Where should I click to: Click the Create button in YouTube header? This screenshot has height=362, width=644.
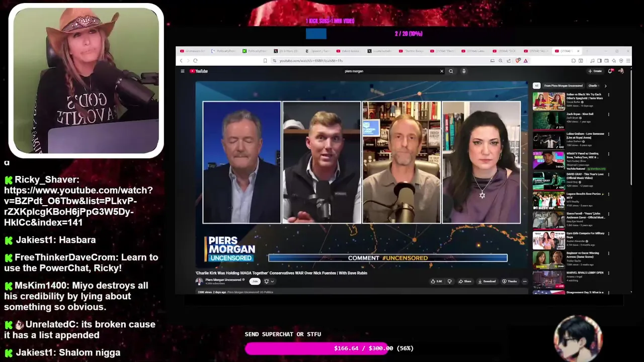595,71
